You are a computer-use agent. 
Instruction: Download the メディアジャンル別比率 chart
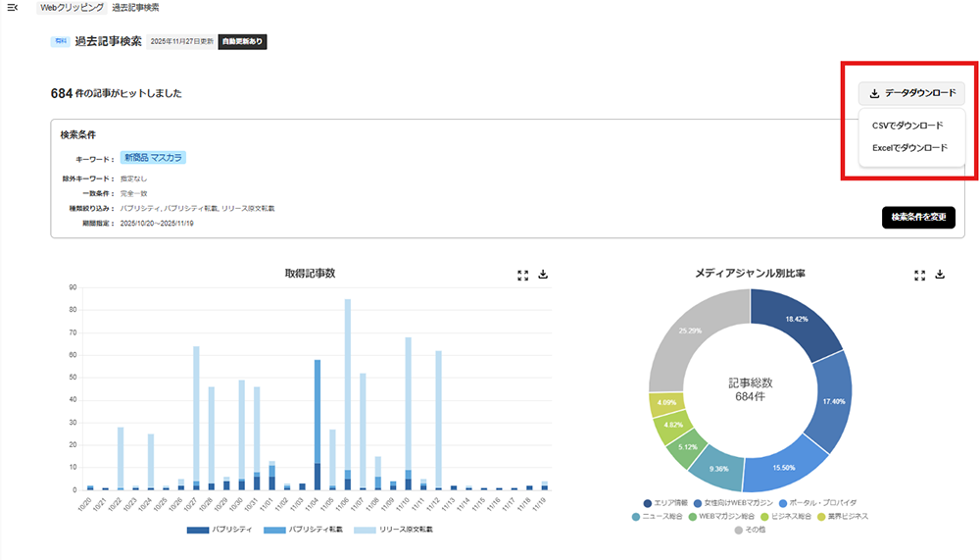click(940, 275)
